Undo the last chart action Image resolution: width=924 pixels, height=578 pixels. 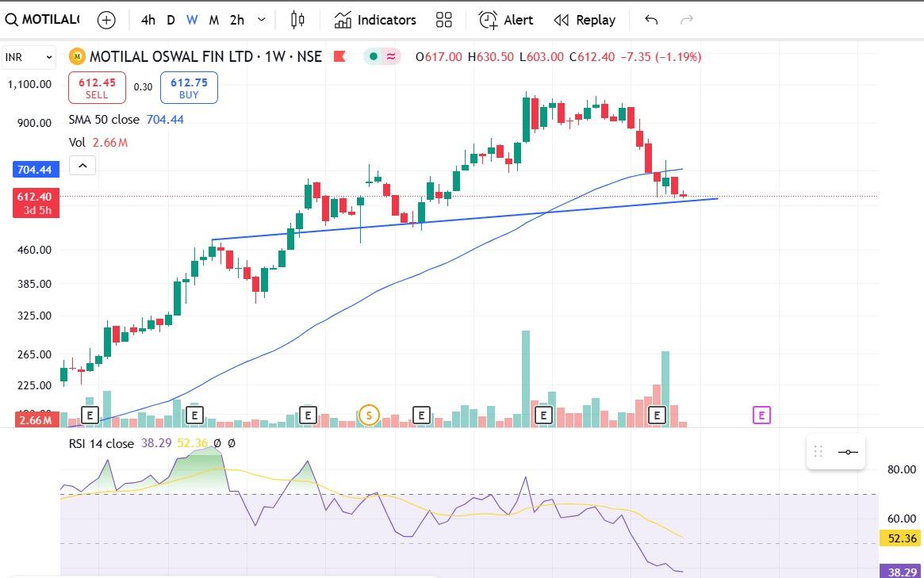(x=651, y=20)
